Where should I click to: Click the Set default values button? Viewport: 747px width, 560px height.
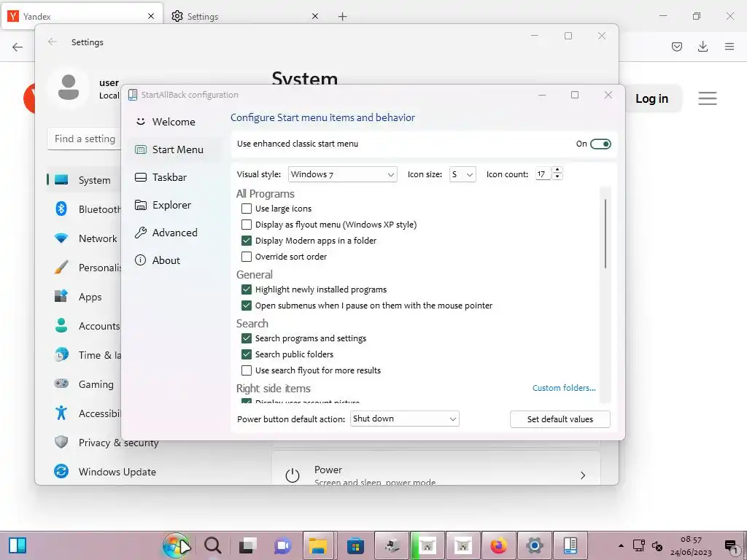click(560, 419)
